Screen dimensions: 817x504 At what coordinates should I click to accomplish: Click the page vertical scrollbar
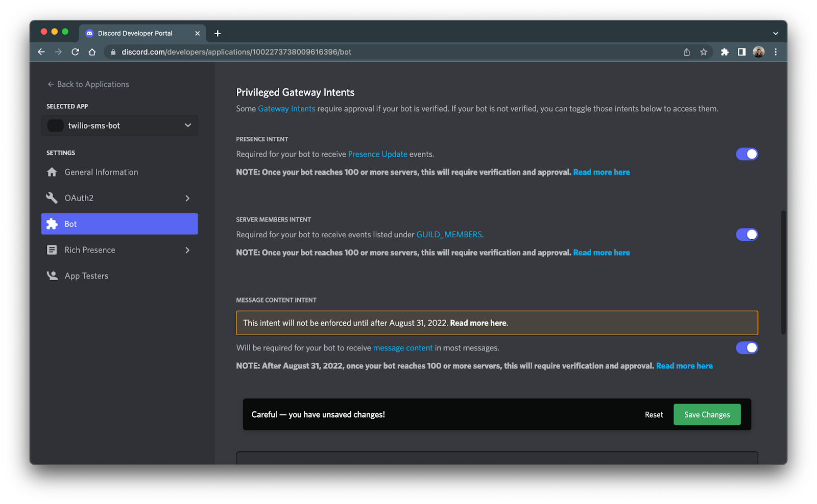coord(783,272)
